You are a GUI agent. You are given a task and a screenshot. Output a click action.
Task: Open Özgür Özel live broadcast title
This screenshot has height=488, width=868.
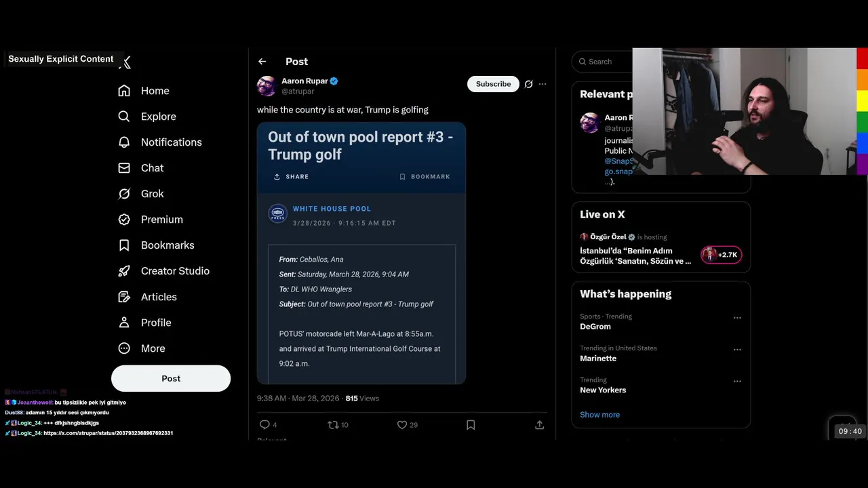[635, 256]
